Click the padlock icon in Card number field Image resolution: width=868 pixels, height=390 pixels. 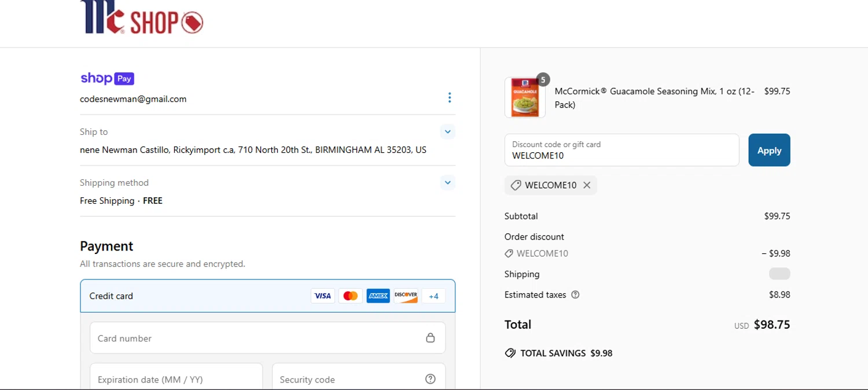[430, 338]
